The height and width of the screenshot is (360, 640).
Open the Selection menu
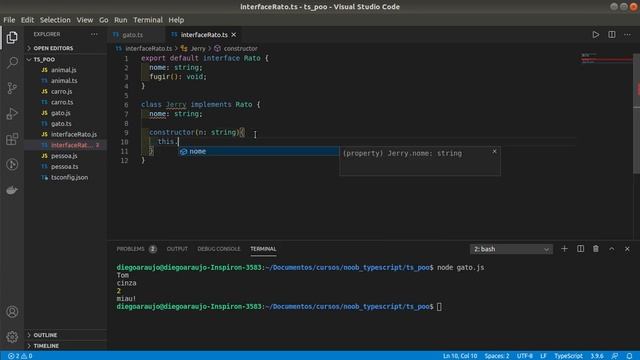click(x=55, y=20)
